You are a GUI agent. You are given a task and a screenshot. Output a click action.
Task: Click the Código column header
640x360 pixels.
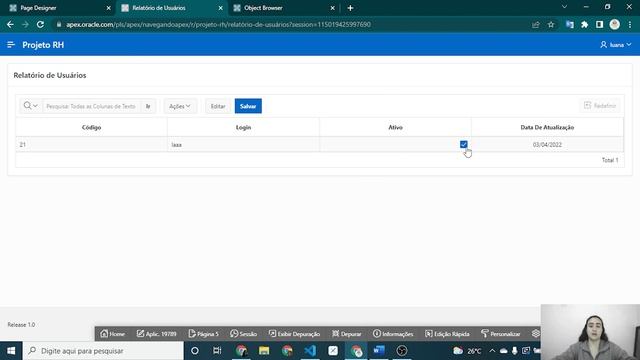91,127
